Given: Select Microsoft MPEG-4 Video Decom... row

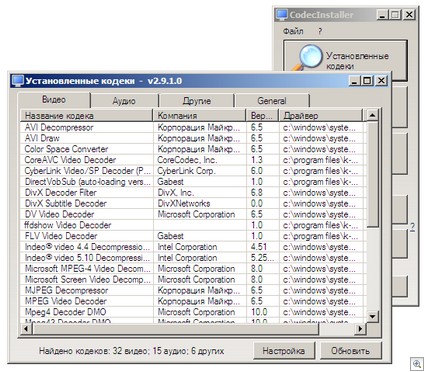Looking at the screenshot, I should tap(194, 268).
